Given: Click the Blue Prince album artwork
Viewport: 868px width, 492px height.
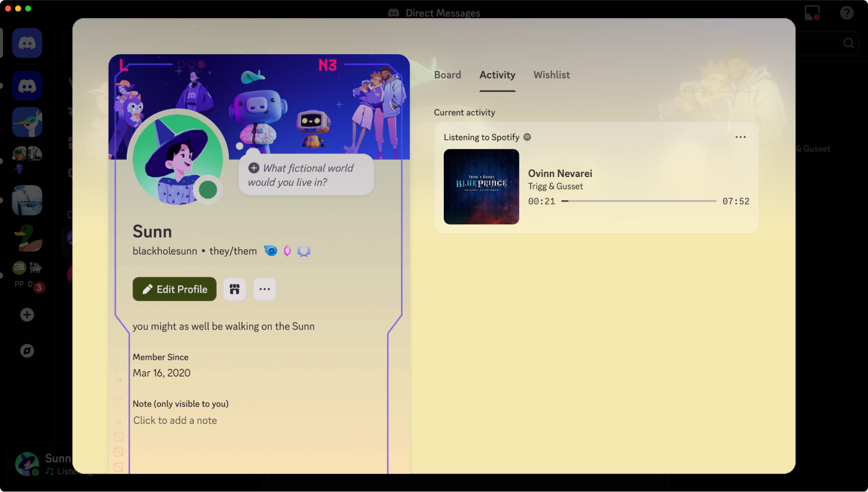Looking at the screenshot, I should pos(481,187).
